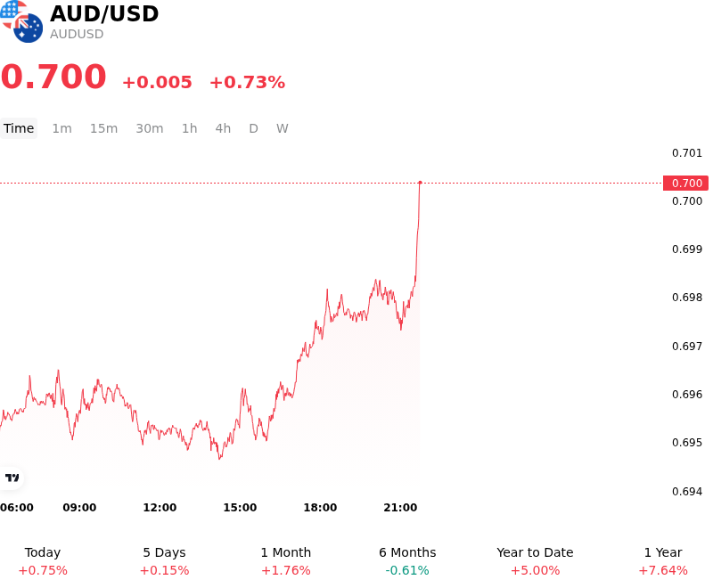Open the AUD/USD title link
This screenshot has height=588, width=713.
(x=104, y=13)
